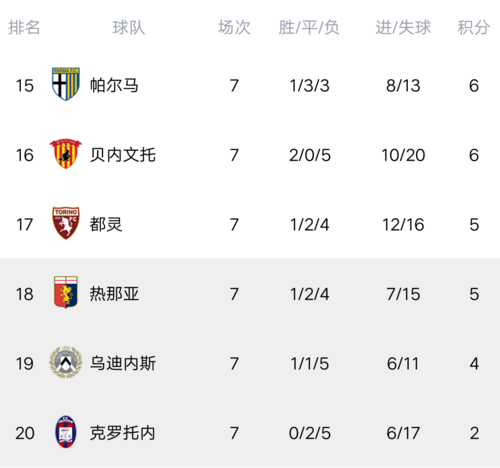Click the 排名 column header
Screen dimensions: 500x468
(x=24, y=27)
